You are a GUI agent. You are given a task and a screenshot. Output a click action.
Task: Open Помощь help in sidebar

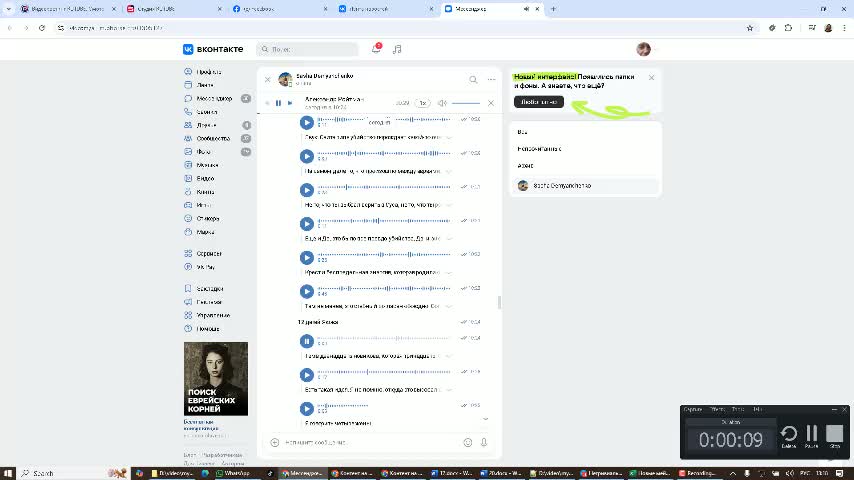click(x=208, y=329)
